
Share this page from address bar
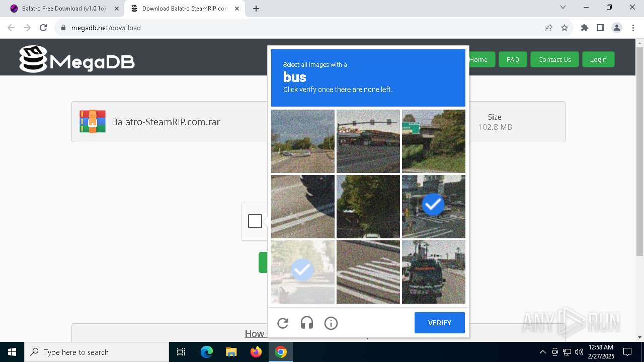[x=548, y=28]
